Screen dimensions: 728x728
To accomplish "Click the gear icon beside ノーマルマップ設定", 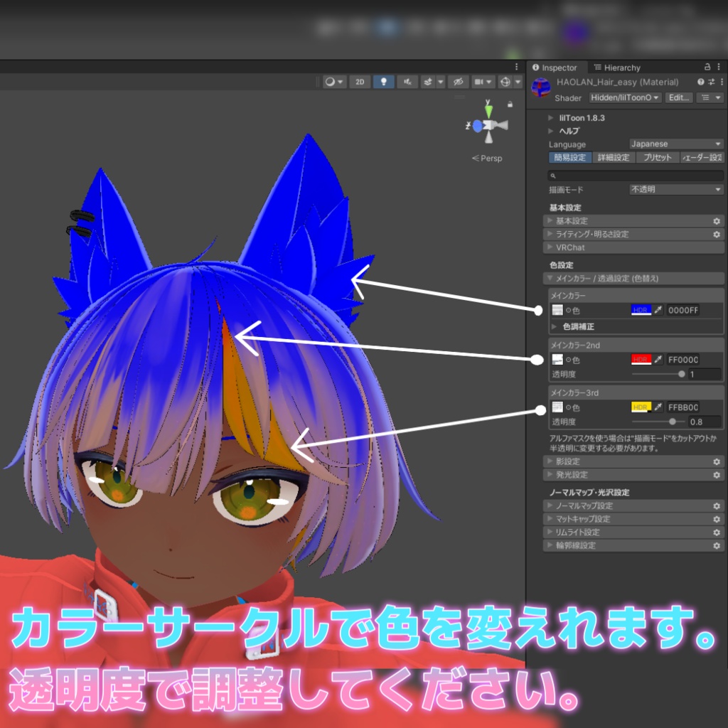I will [x=717, y=505].
